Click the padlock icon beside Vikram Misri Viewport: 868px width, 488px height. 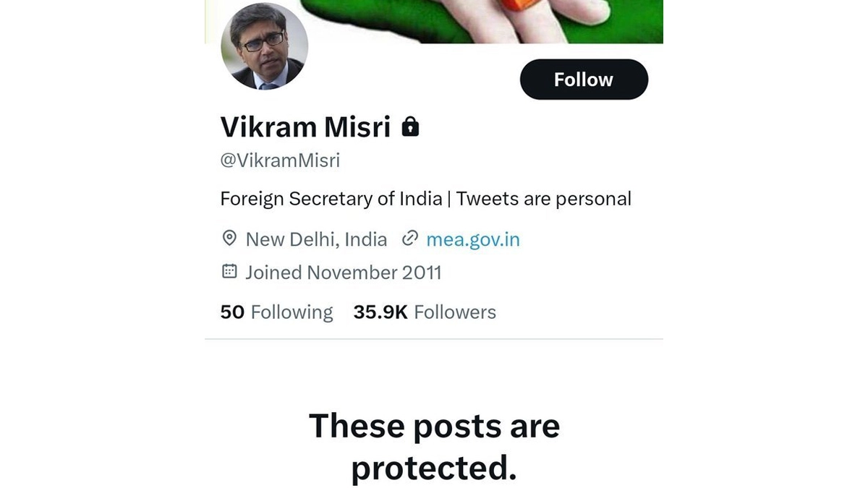coord(410,127)
